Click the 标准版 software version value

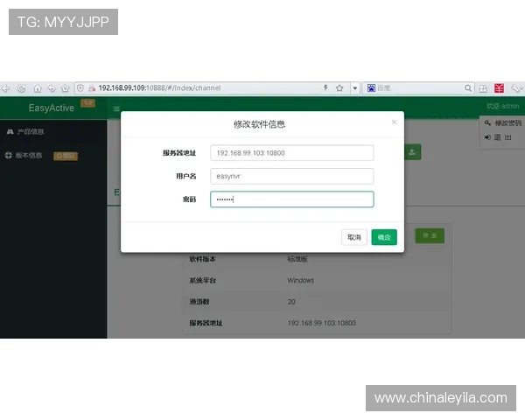[297, 259]
